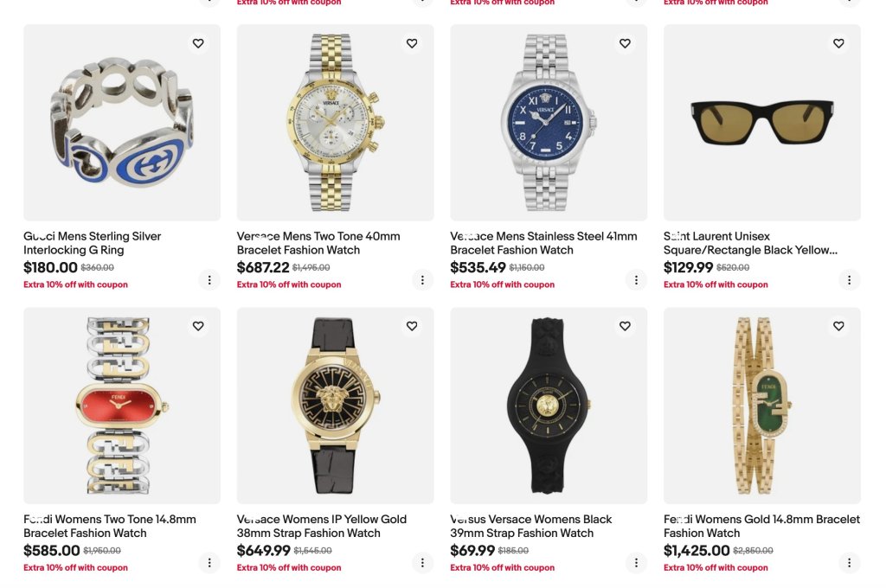Open three-dot menu for Versace Two Tone watch
This screenshot has height=588, width=886.
click(422, 279)
